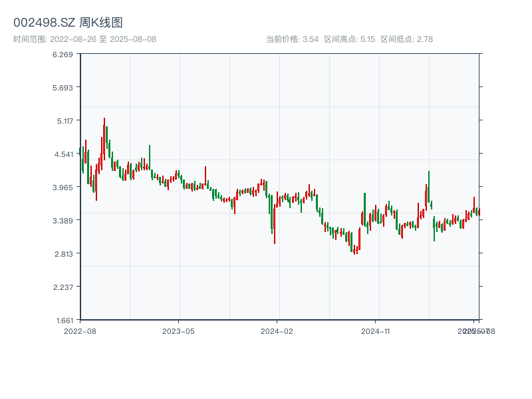Click the 区间高点 5.15 label

349,39
